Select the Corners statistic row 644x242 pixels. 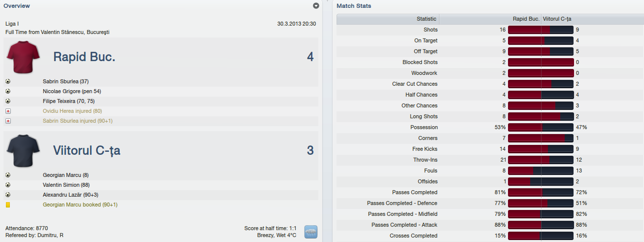pos(490,138)
